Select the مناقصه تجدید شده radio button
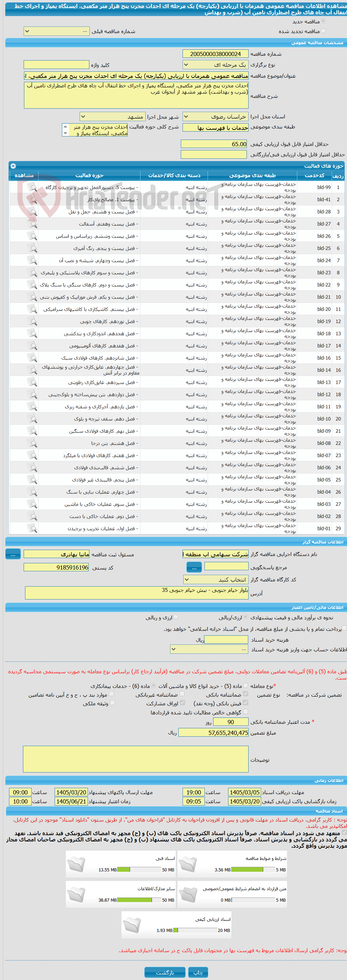Image resolution: width=347 pixels, height=980 pixels. (x=323, y=31)
